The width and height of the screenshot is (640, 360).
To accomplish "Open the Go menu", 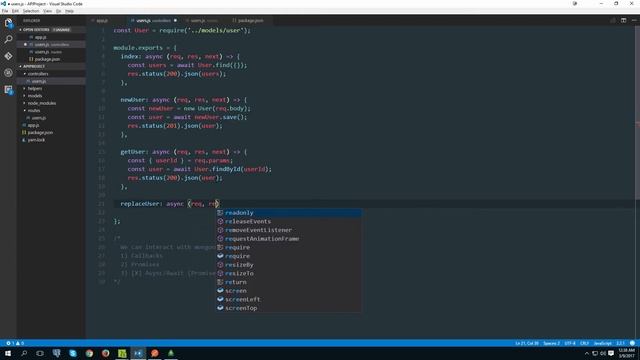I will pyautogui.click(x=58, y=11).
